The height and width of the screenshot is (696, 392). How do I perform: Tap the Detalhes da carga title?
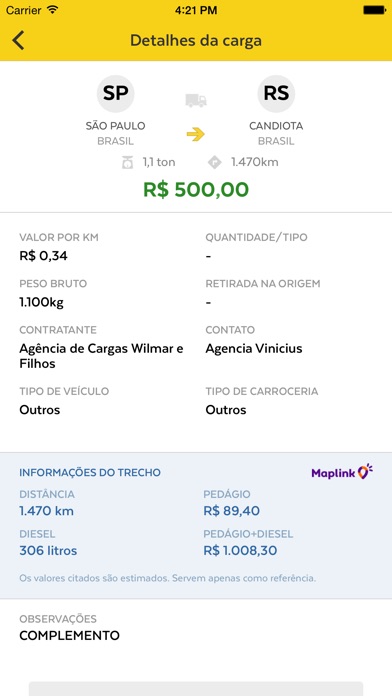point(196,40)
